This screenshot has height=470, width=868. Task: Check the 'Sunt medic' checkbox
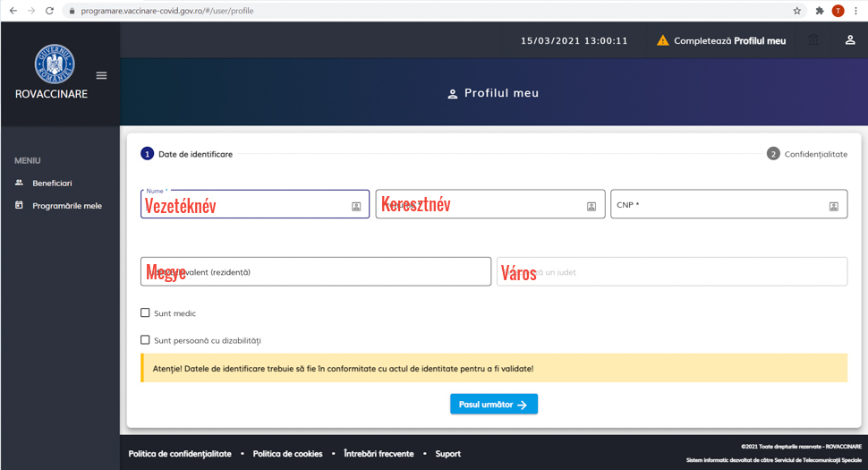pyautogui.click(x=145, y=313)
